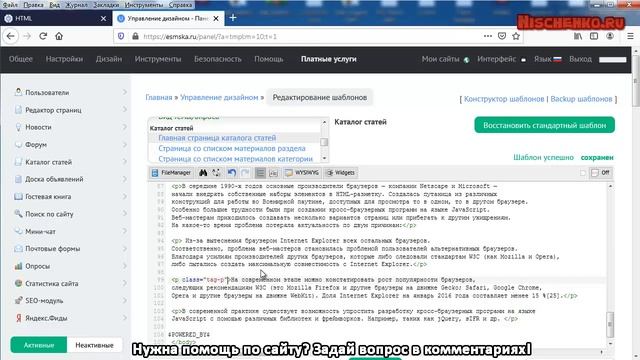Click the site padlock icon

tap(135, 36)
